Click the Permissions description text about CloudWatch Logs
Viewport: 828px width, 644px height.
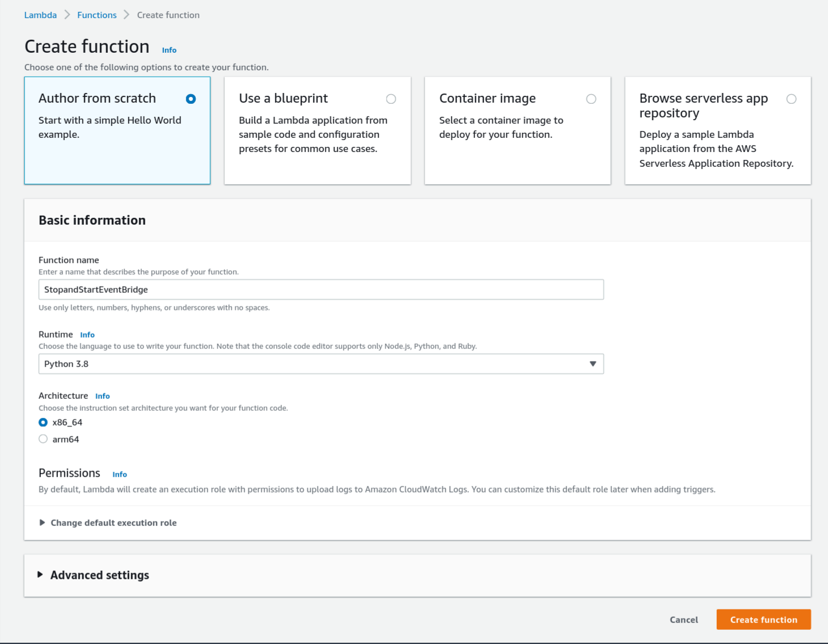tap(377, 489)
